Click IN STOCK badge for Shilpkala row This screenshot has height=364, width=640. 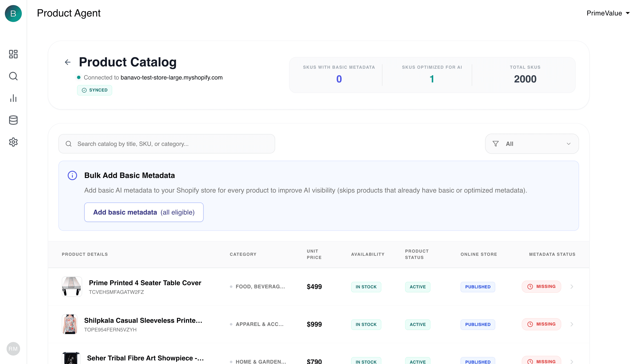(366, 324)
